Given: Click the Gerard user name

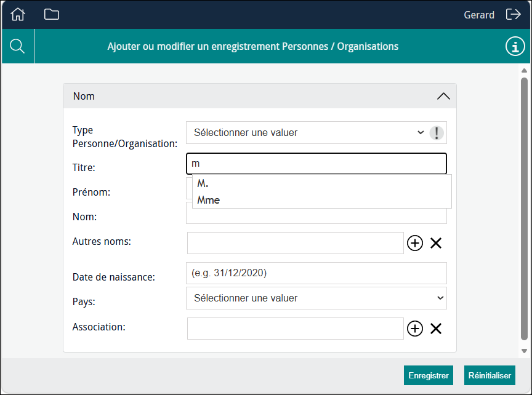Looking at the screenshot, I should click(x=478, y=15).
